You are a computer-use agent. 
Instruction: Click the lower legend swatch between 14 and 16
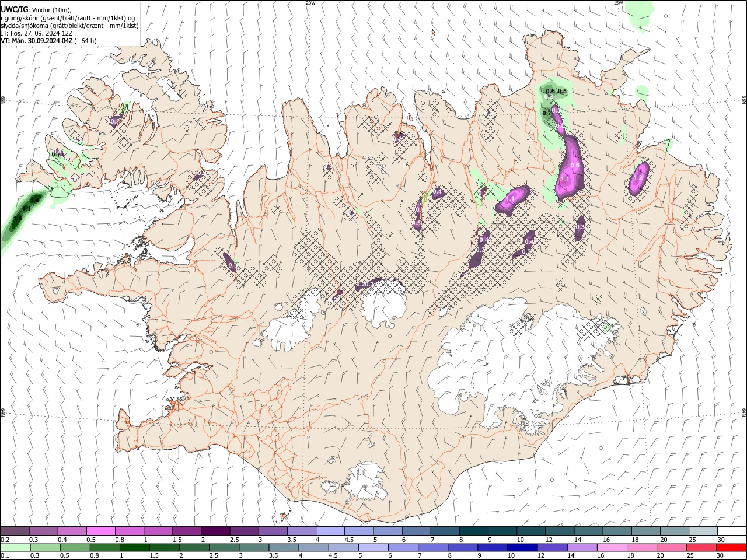pyautogui.click(x=582, y=547)
